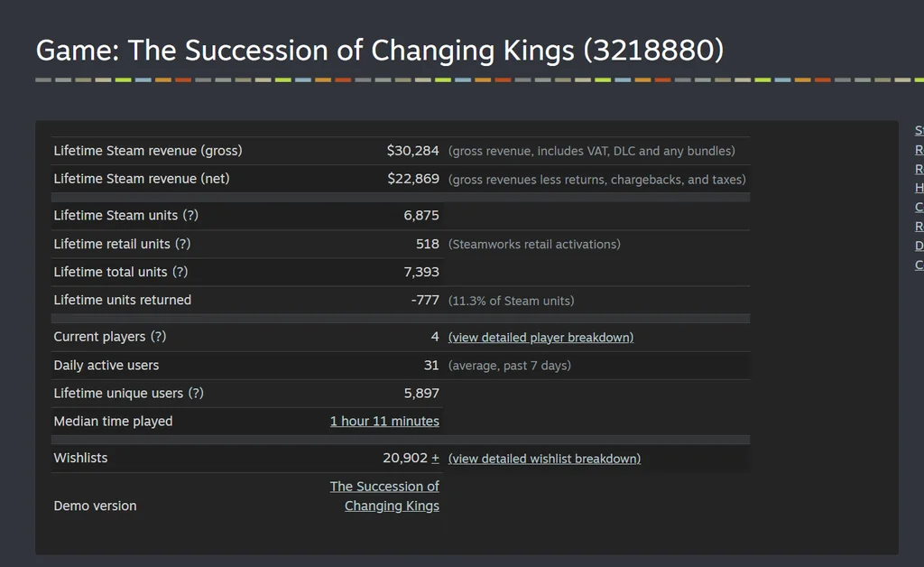Click the -777 lifetime units returned value
This screenshot has height=567, width=924.
click(x=425, y=300)
